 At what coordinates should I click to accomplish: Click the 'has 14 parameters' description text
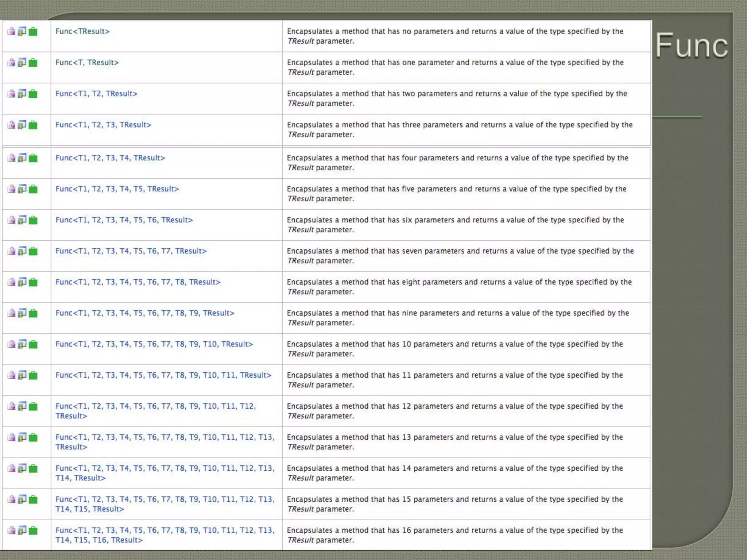tap(455, 473)
